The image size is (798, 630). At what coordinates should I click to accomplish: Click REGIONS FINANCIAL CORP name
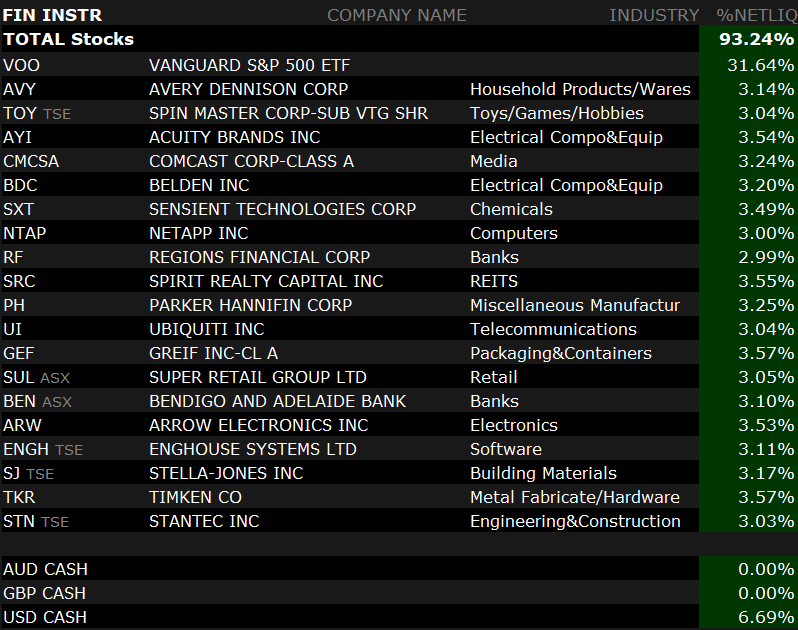coord(260,257)
